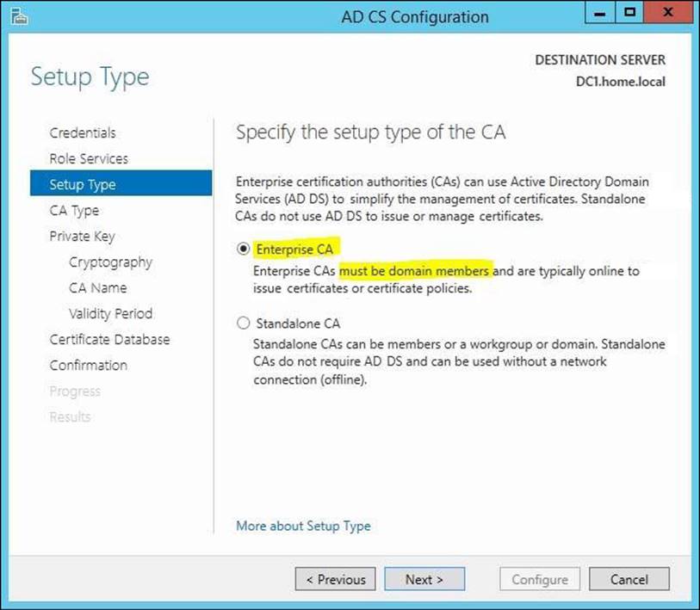Screen dimensions: 700x610
Task: Choose the Standalone CA radio option
Action: [x=243, y=324]
